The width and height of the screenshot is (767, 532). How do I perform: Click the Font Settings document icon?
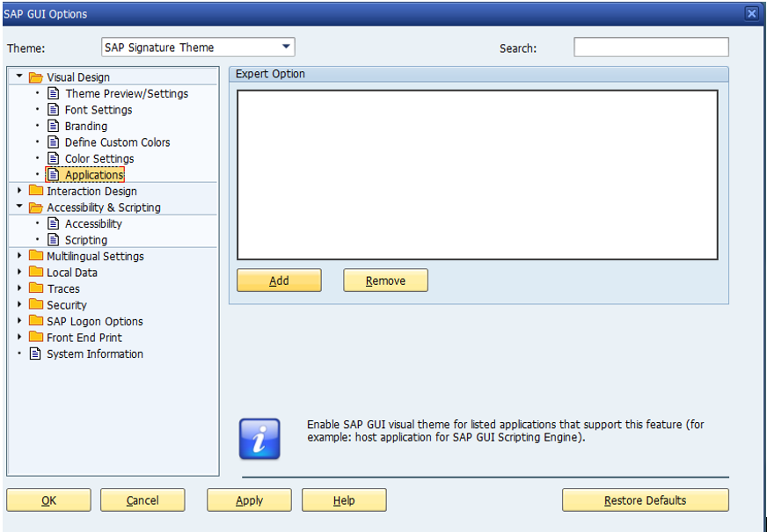coord(54,110)
